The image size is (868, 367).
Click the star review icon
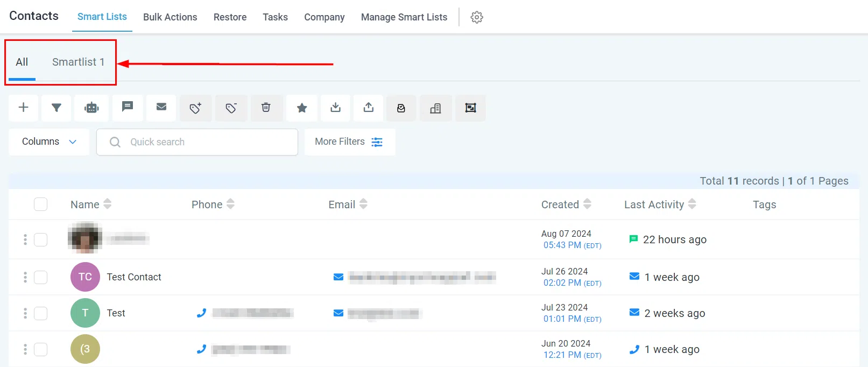tap(302, 108)
